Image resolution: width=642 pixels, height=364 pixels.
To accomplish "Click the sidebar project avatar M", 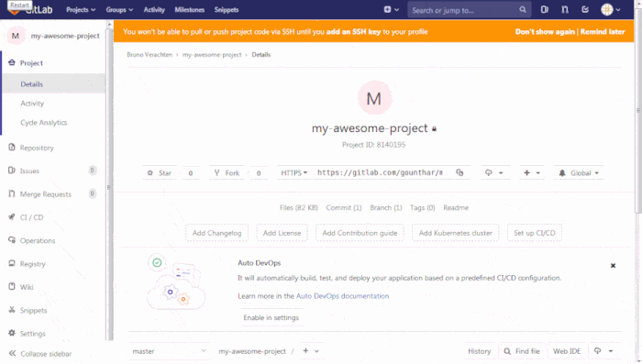I will tap(16, 36).
